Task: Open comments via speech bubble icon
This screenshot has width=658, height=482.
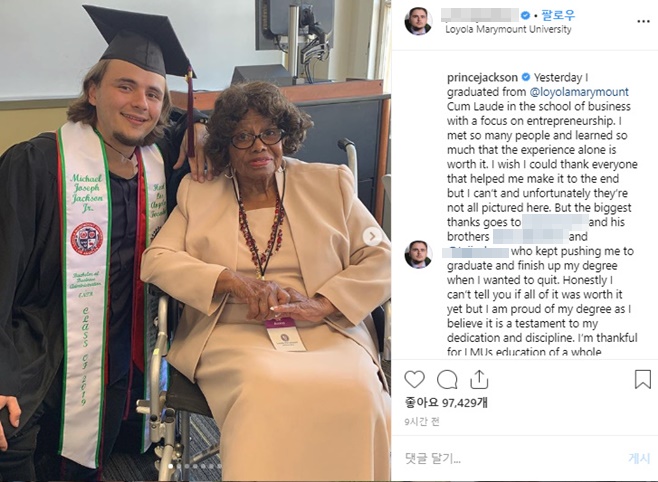Action: point(447,379)
